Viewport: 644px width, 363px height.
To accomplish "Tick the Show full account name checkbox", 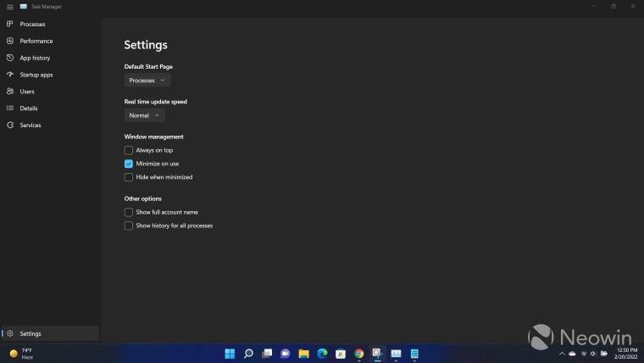I will 129,212.
